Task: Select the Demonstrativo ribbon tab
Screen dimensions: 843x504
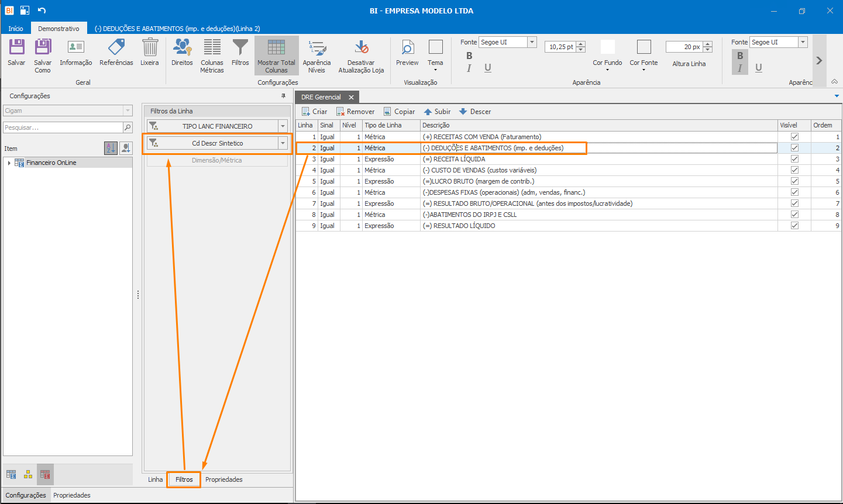Action: (59, 29)
